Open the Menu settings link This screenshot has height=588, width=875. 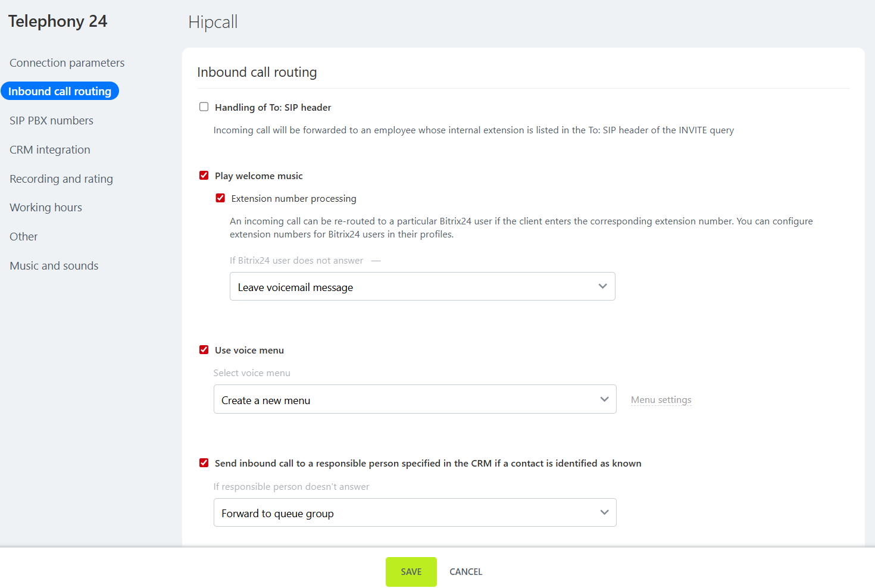(661, 400)
